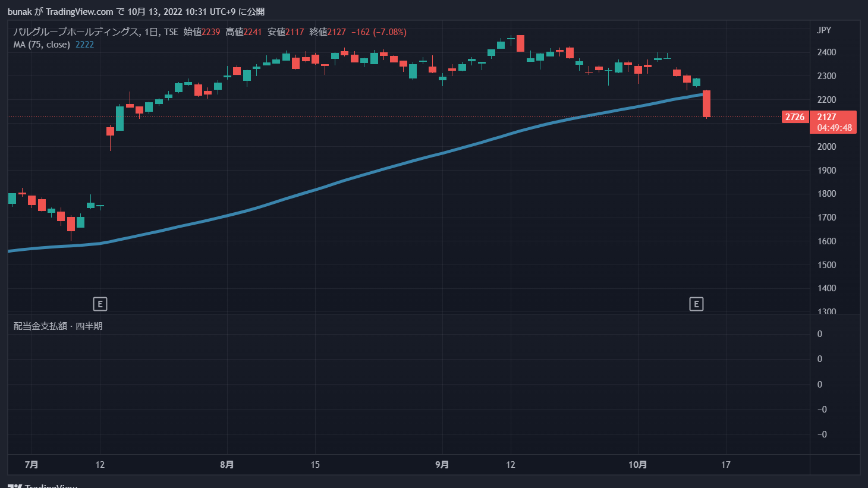Click the 1400 price axis label
The image size is (868, 488).
tap(826, 288)
